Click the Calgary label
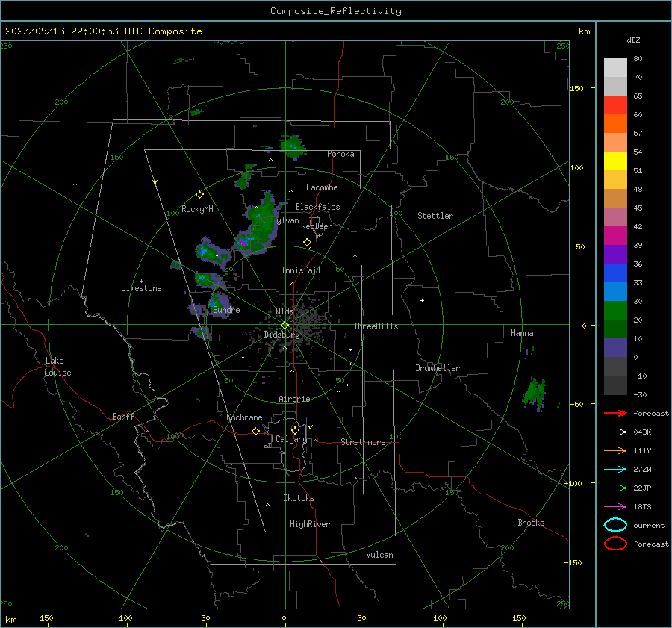Screen dimensions: 672x628 pos(291,439)
